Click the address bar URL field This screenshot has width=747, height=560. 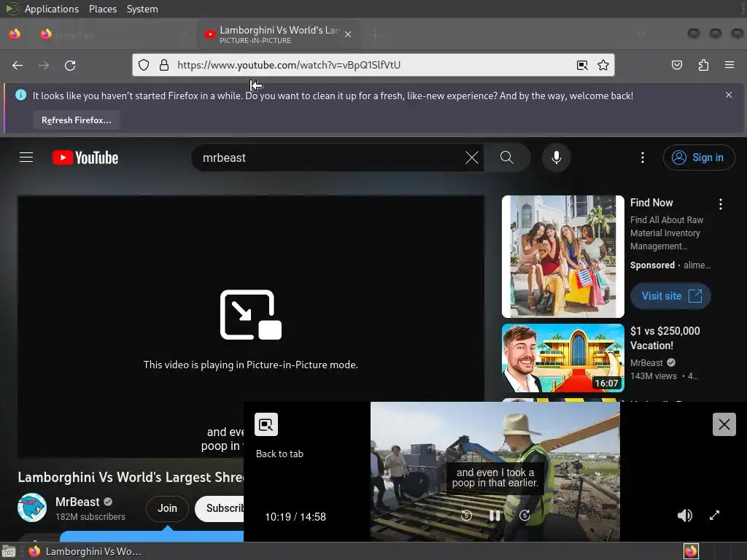pyautogui.click(x=371, y=65)
